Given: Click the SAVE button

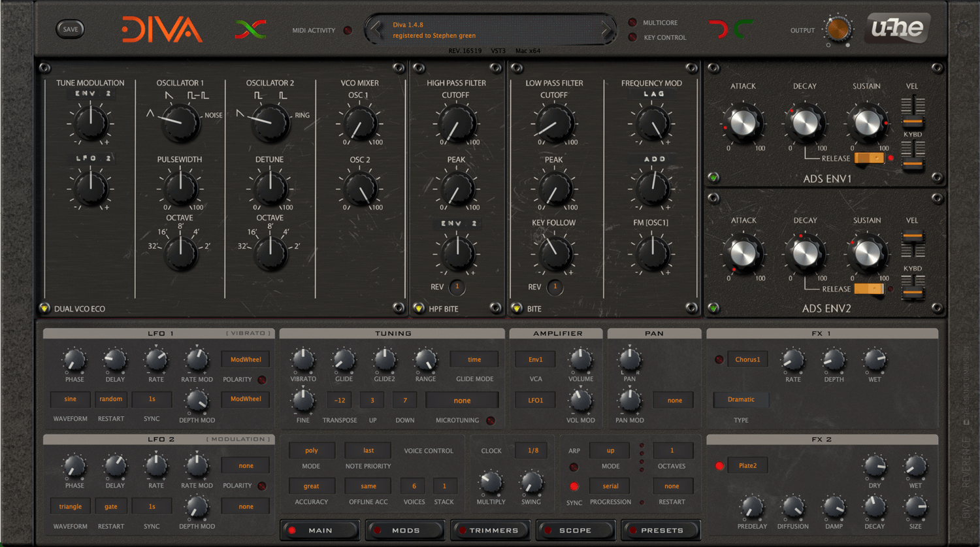Looking at the screenshot, I should pyautogui.click(x=71, y=29).
